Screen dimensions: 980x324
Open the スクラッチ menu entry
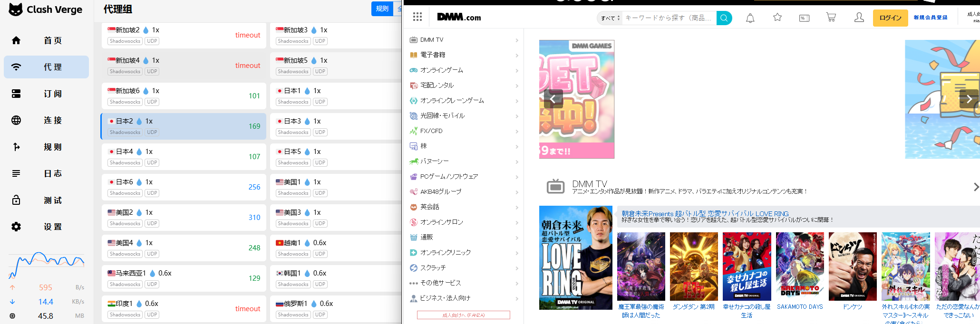click(464, 268)
